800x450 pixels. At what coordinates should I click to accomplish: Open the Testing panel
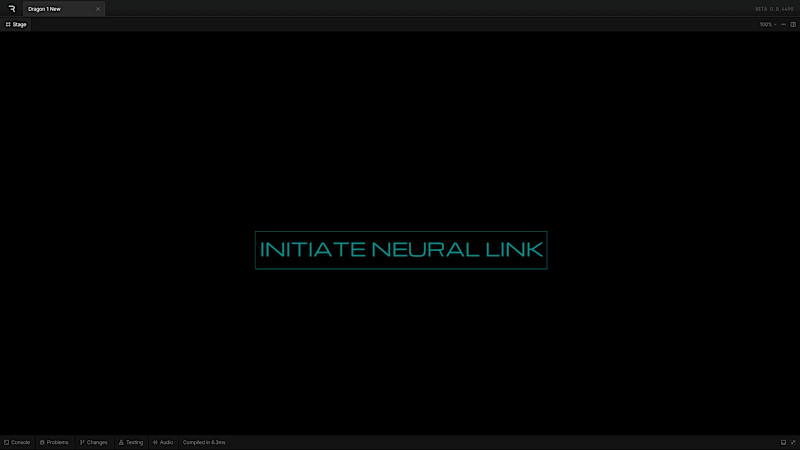click(131, 442)
